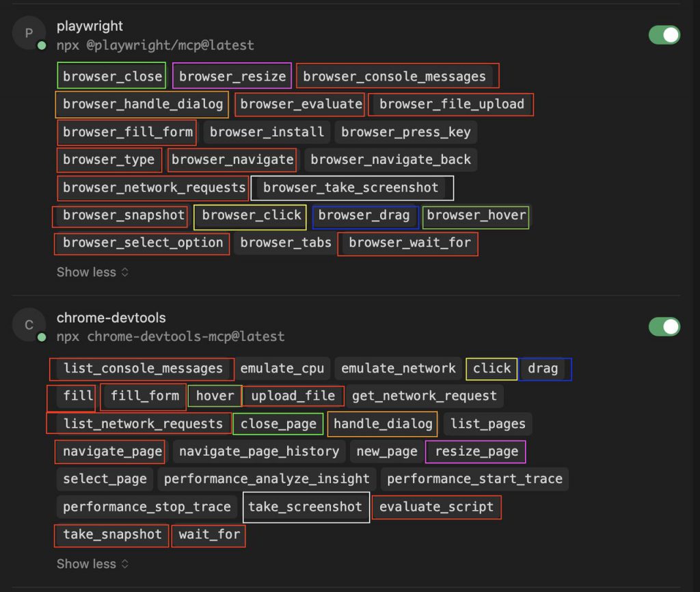Click the playwright server avatar icon
Image resolution: width=700 pixels, height=592 pixels.
29,33
